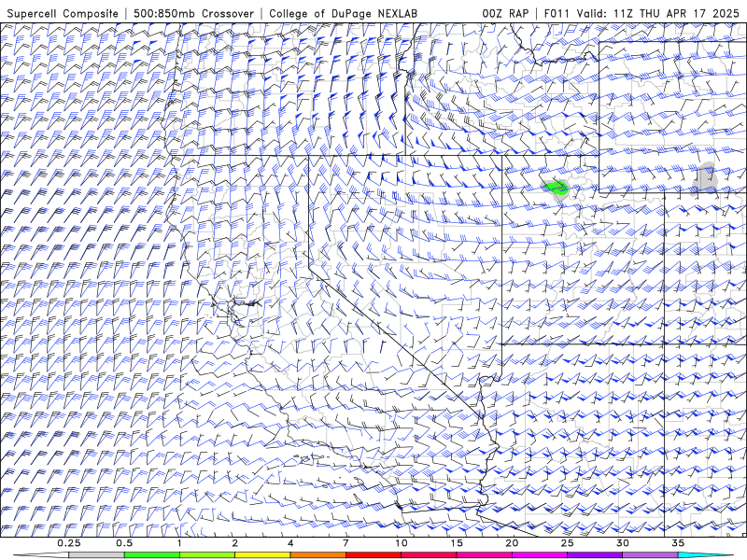Click the "0.25" legend value
747x560 pixels.
(x=68, y=543)
